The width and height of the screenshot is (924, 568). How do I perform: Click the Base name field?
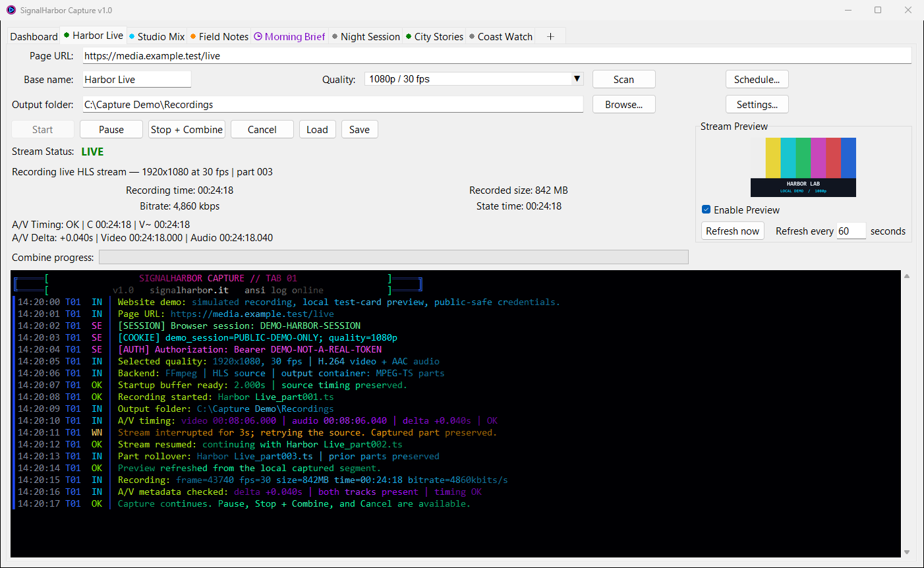coord(137,79)
